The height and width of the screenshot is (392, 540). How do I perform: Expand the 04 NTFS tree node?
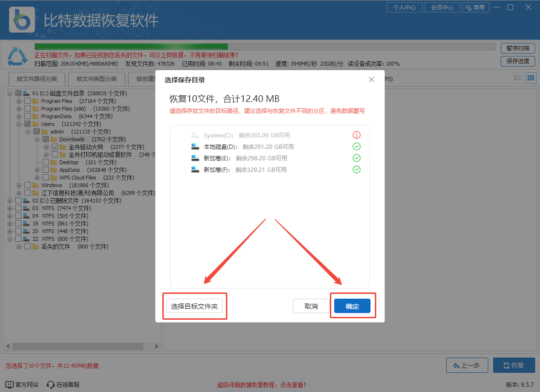coord(10,216)
